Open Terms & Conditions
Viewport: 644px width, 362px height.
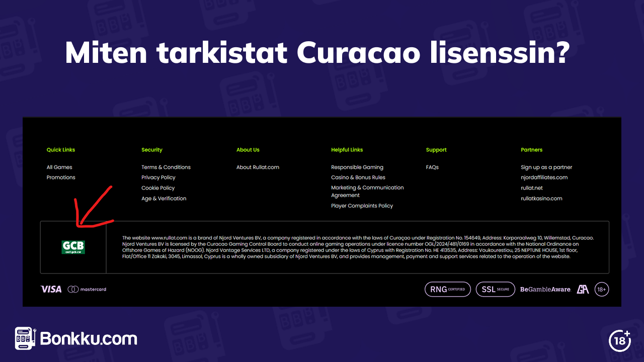(x=166, y=167)
